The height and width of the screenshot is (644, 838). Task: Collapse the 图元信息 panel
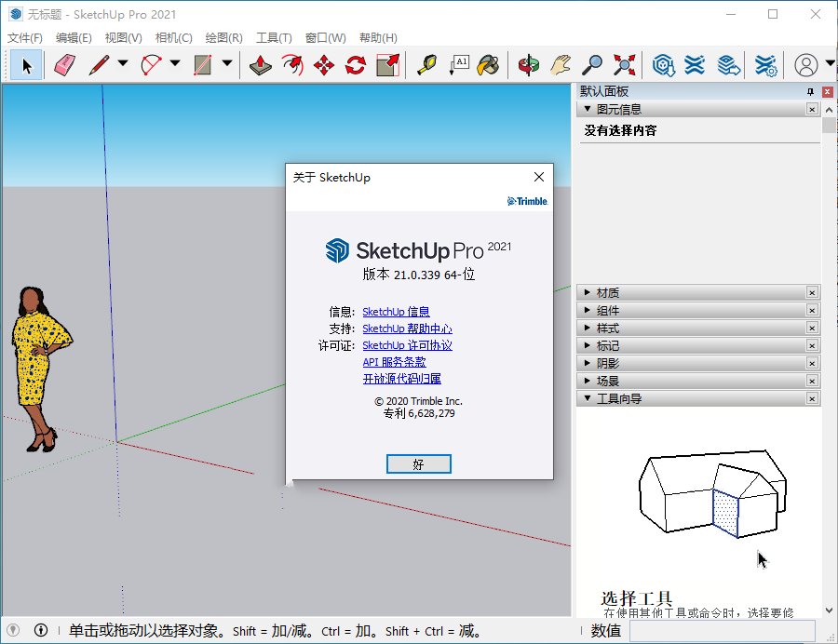(x=588, y=109)
